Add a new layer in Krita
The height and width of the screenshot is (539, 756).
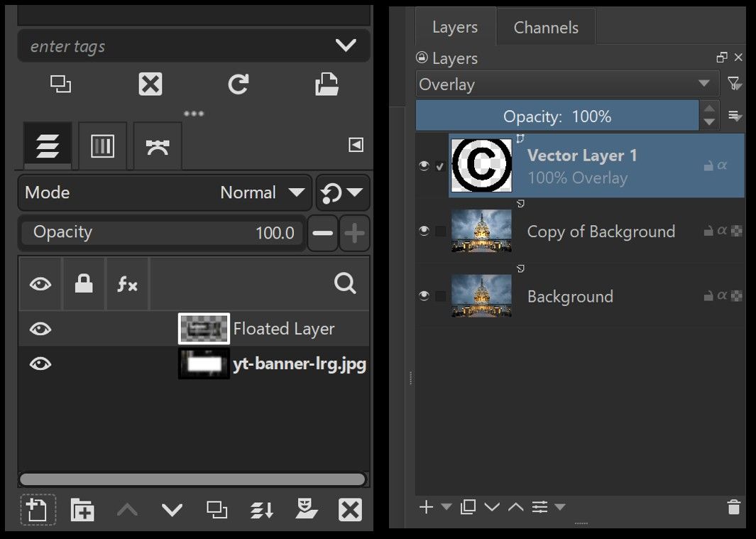(x=426, y=507)
